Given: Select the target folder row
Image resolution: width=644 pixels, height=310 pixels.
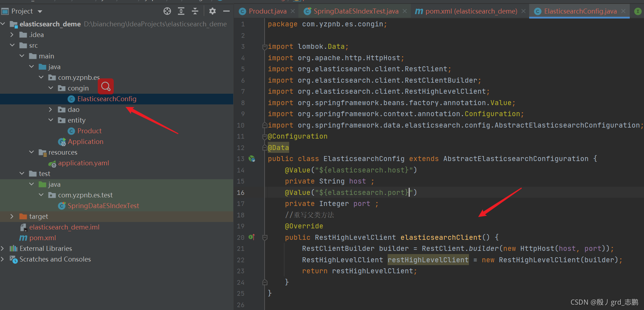Looking at the screenshot, I should pos(117,216).
